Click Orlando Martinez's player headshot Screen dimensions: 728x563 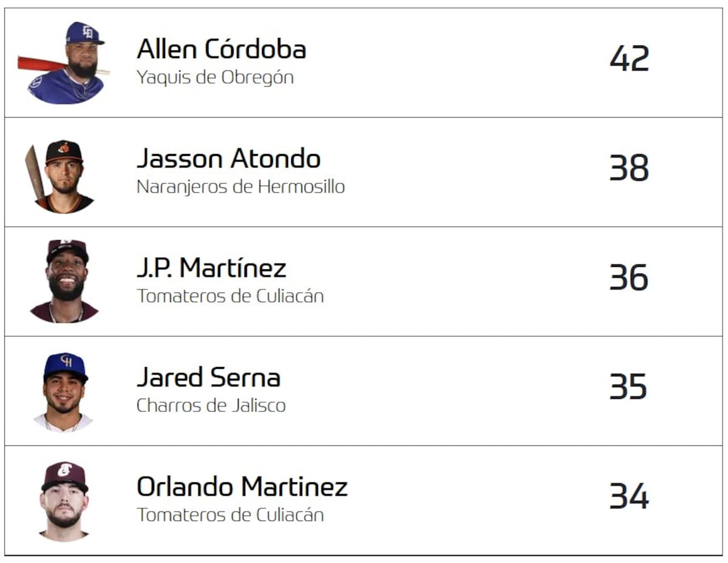pos(64,501)
